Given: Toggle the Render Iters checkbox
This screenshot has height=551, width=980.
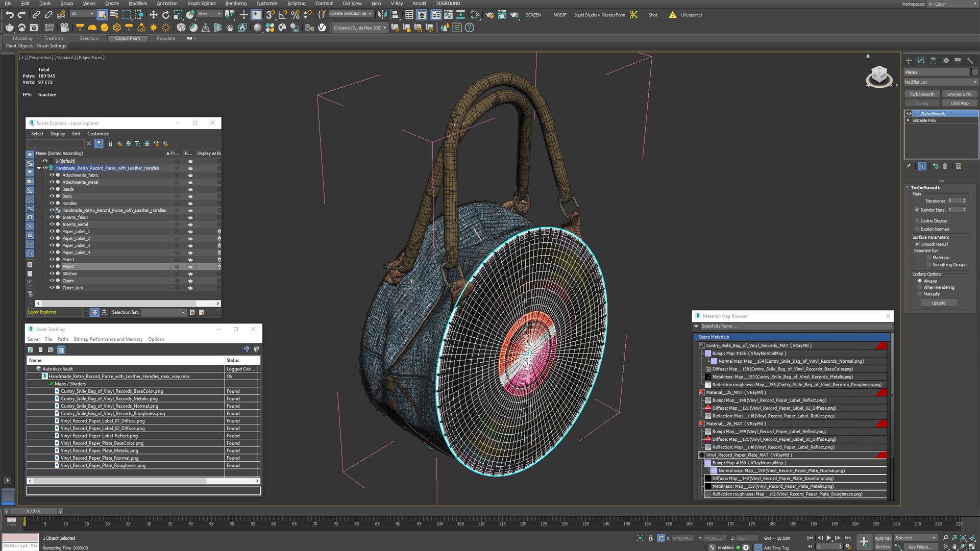Looking at the screenshot, I should [917, 210].
